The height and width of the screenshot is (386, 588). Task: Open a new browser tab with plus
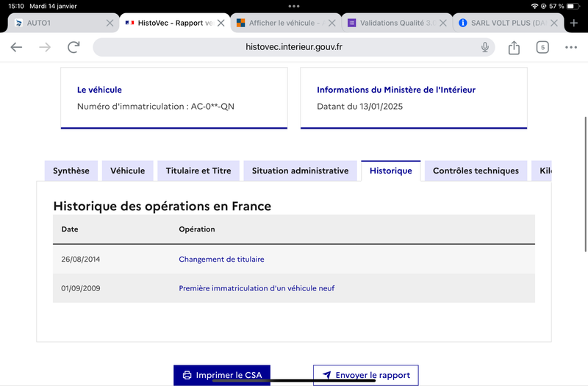pos(574,23)
